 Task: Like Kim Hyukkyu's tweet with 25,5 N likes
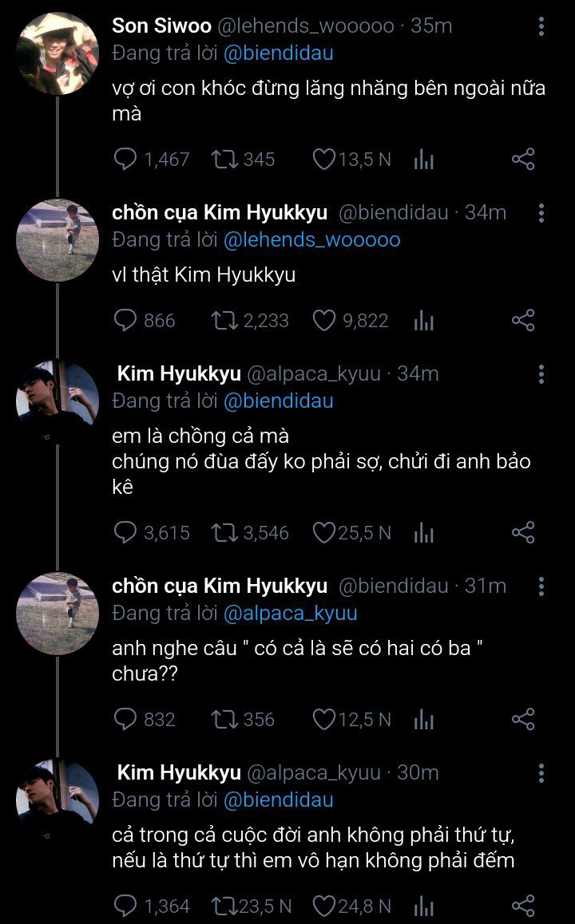coord(323,532)
